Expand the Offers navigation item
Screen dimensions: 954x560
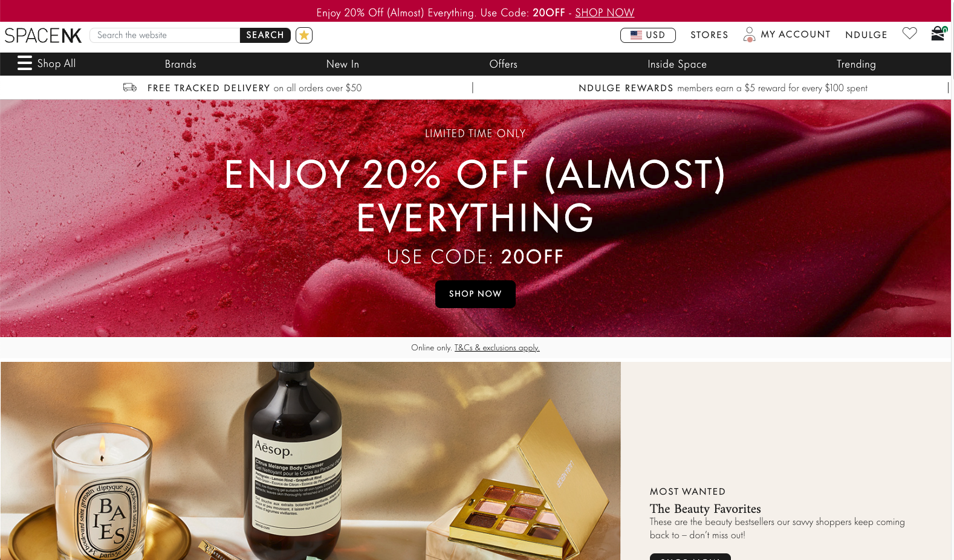point(503,64)
